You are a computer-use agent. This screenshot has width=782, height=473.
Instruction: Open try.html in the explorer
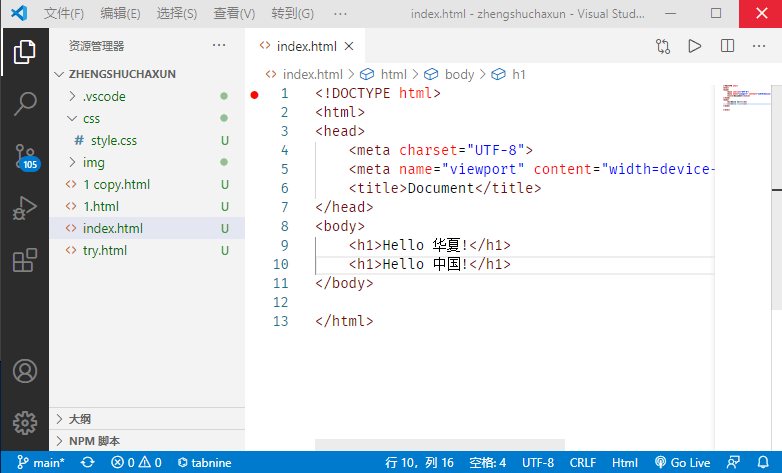pyautogui.click(x=105, y=250)
